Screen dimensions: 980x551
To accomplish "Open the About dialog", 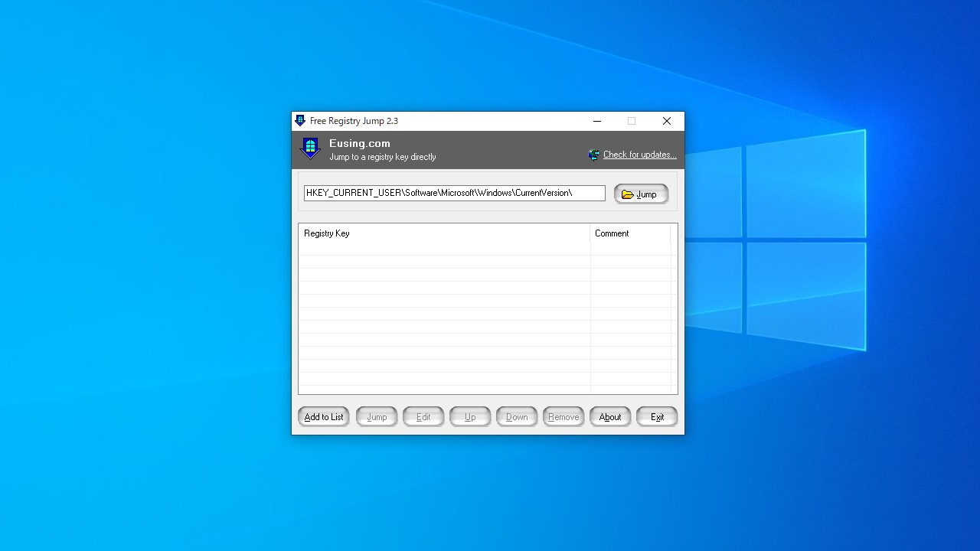I will tap(610, 417).
